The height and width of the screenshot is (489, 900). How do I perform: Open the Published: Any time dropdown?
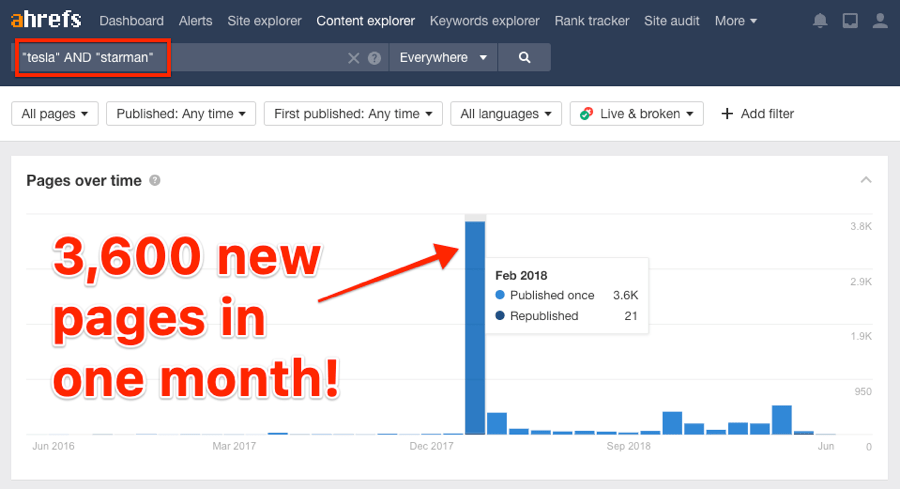pyautogui.click(x=181, y=114)
